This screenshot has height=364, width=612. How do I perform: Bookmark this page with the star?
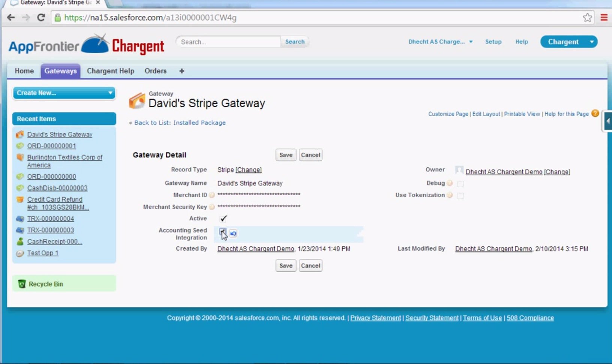(587, 18)
